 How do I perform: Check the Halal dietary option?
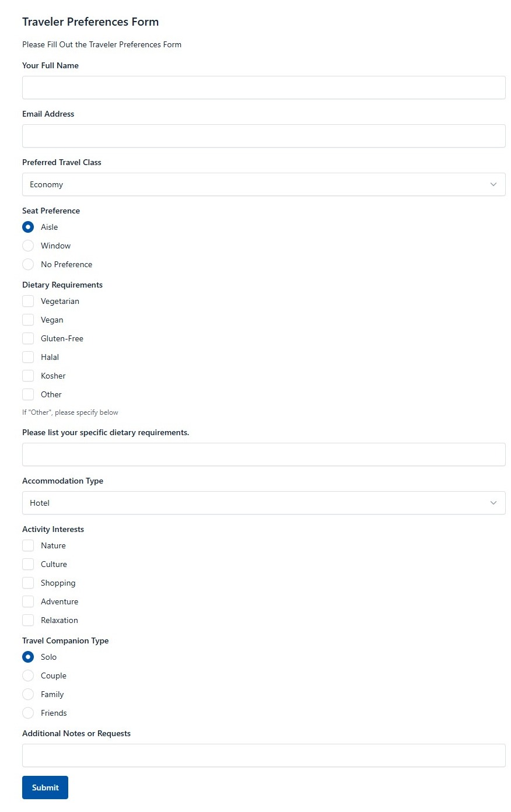pyautogui.click(x=27, y=357)
